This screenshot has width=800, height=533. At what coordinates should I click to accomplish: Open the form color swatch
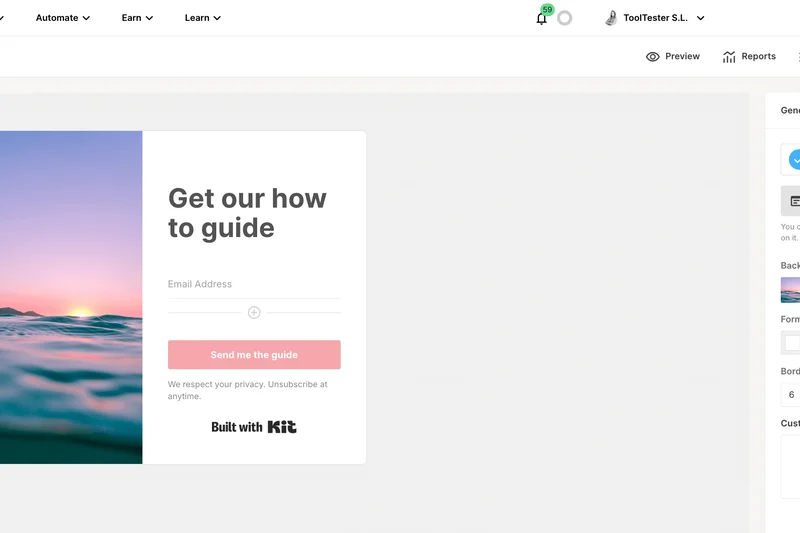click(x=792, y=343)
